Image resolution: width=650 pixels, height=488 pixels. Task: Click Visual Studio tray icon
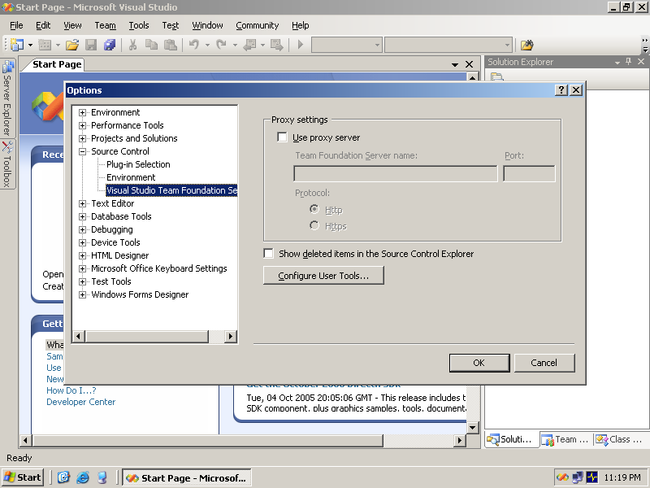tap(563, 478)
